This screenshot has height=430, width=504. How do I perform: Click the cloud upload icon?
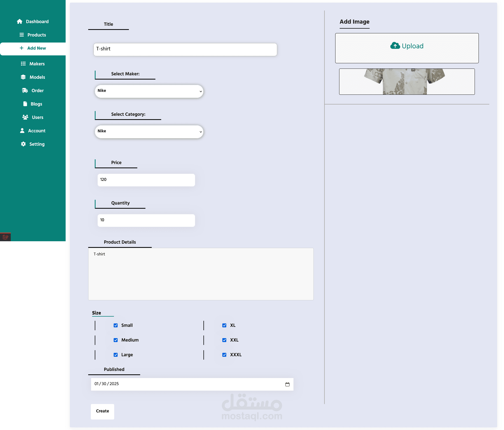[395, 46]
